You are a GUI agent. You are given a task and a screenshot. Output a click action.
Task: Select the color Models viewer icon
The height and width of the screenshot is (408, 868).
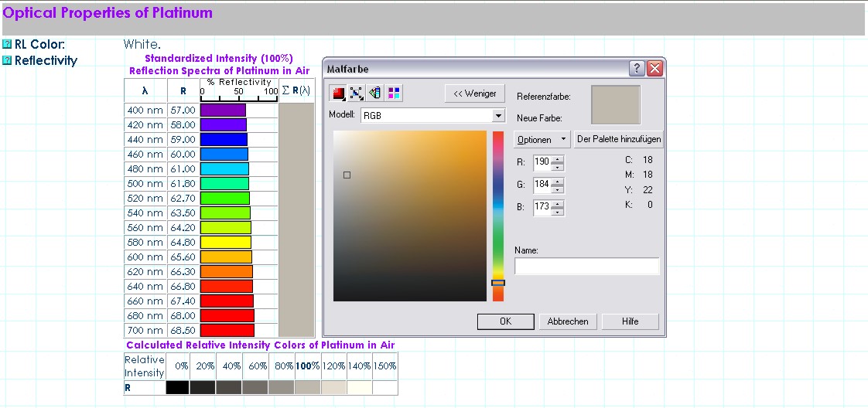click(x=338, y=93)
